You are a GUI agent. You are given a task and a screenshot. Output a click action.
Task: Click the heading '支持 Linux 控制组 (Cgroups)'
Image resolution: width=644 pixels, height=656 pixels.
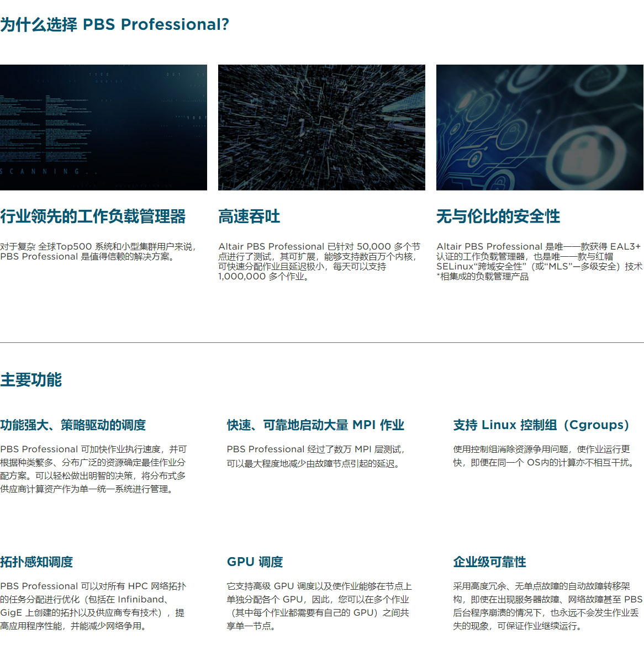point(541,425)
